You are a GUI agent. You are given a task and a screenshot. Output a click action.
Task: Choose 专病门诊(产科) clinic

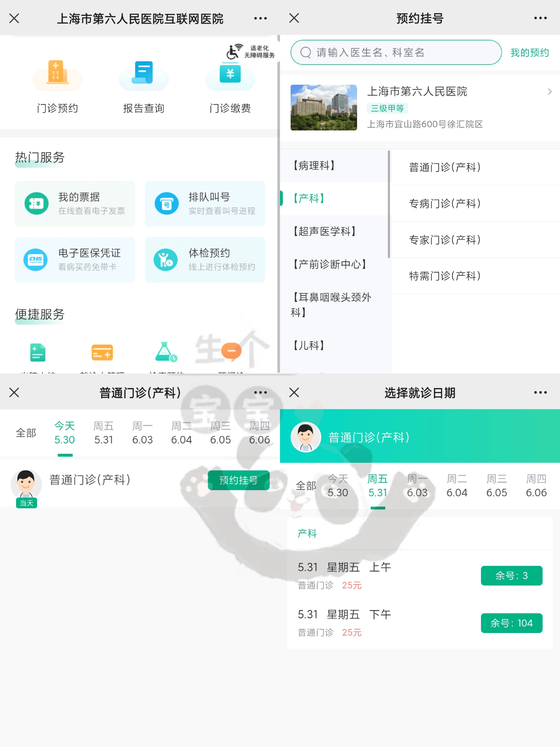click(x=476, y=204)
